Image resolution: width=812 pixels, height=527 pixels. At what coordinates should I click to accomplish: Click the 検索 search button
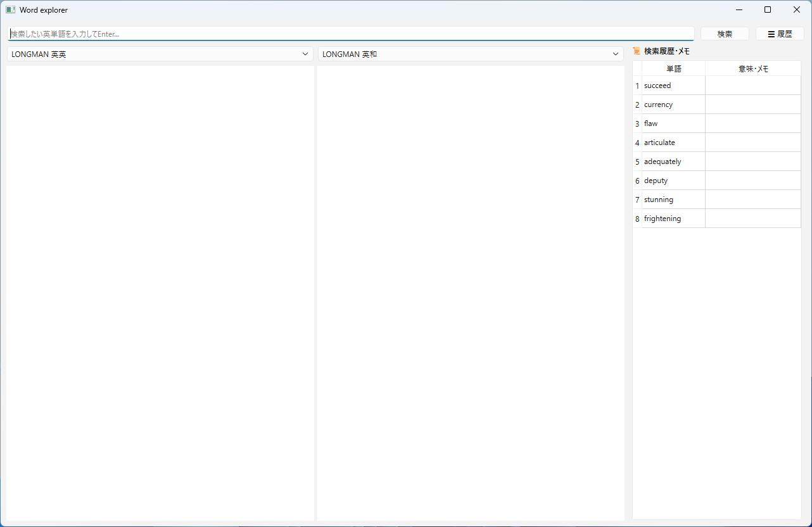click(x=725, y=34)
